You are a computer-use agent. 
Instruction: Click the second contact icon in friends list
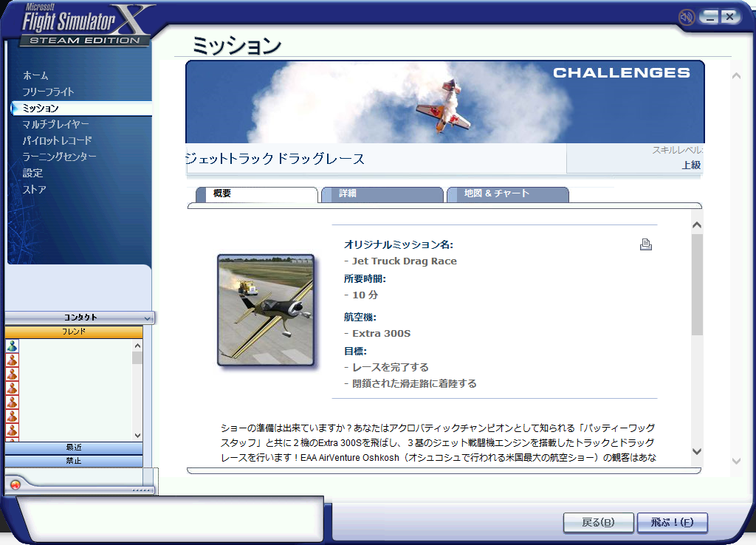click(12, 360)
